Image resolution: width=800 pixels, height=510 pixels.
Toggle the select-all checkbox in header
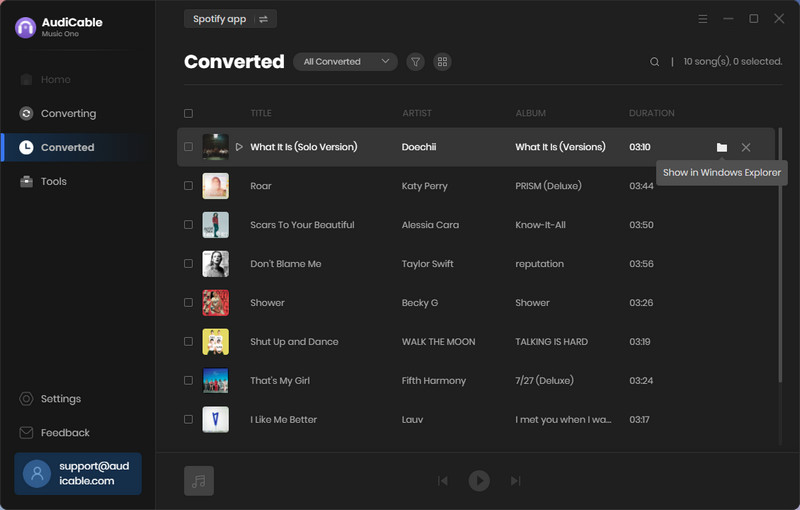point(188,113)
